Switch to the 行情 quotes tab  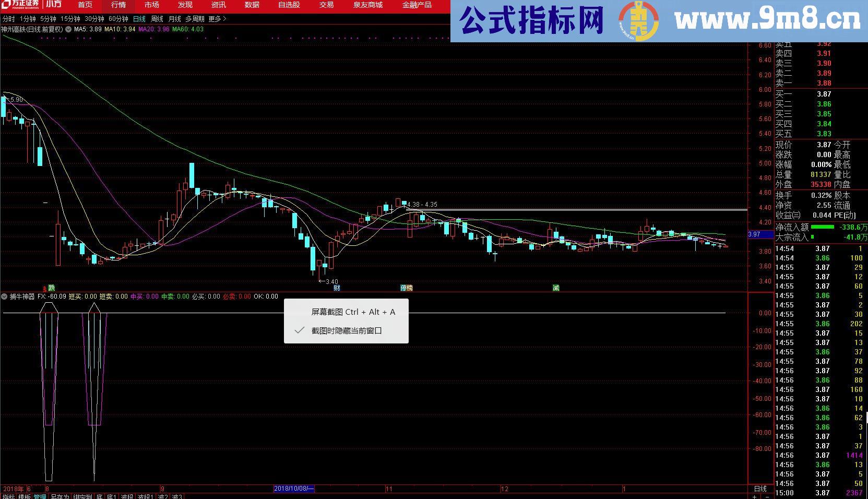click(x=118, y=5)
